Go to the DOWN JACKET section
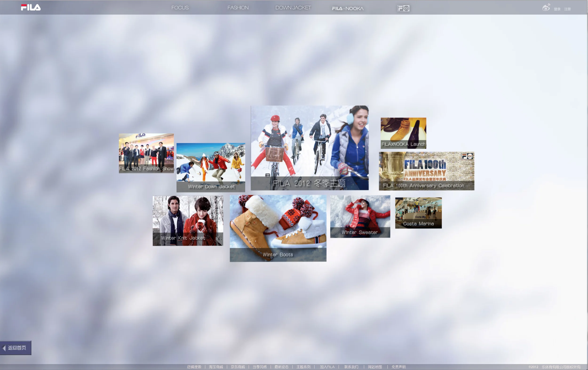The width and height of the screenshot is (588, 370). (293, 8)
